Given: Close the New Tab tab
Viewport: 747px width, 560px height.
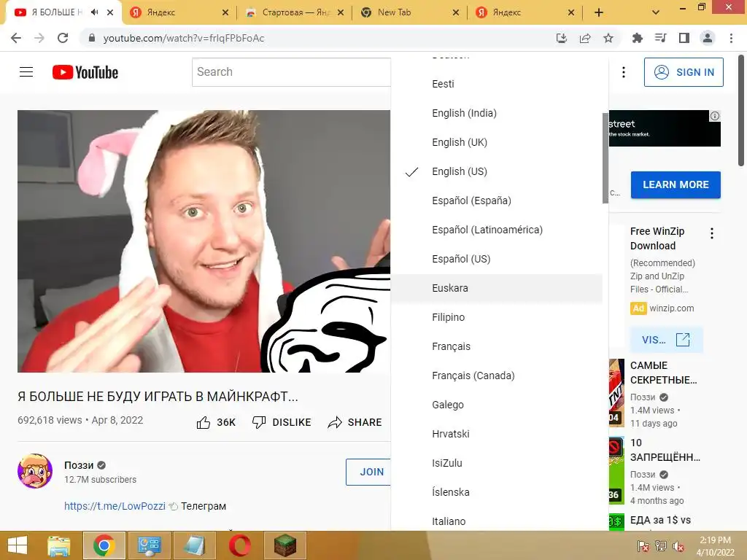Looking at the screenshot, I should (x=456, y=13).
